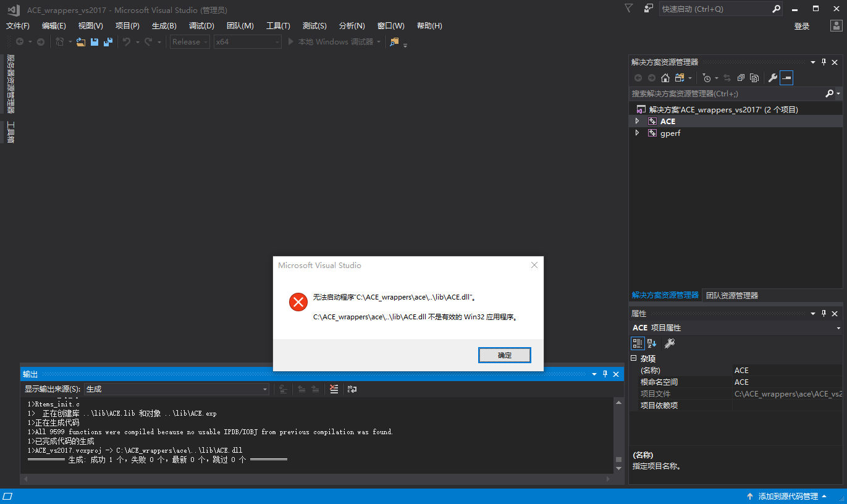
Task: Open the 窗口(W) menu
Action: click(x=390, y=26)
